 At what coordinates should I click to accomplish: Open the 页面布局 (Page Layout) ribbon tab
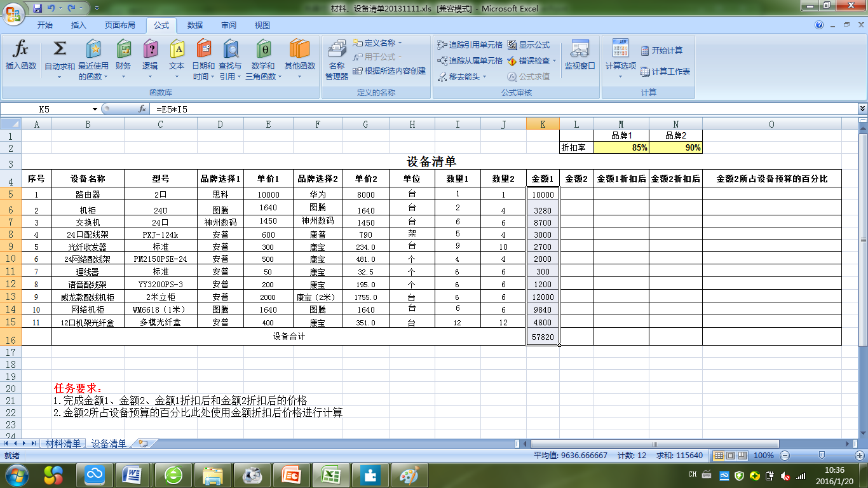point(119,25)
